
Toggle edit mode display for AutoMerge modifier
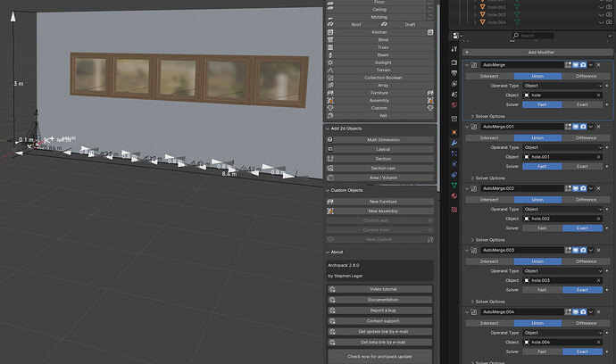[x=568, y=65]
